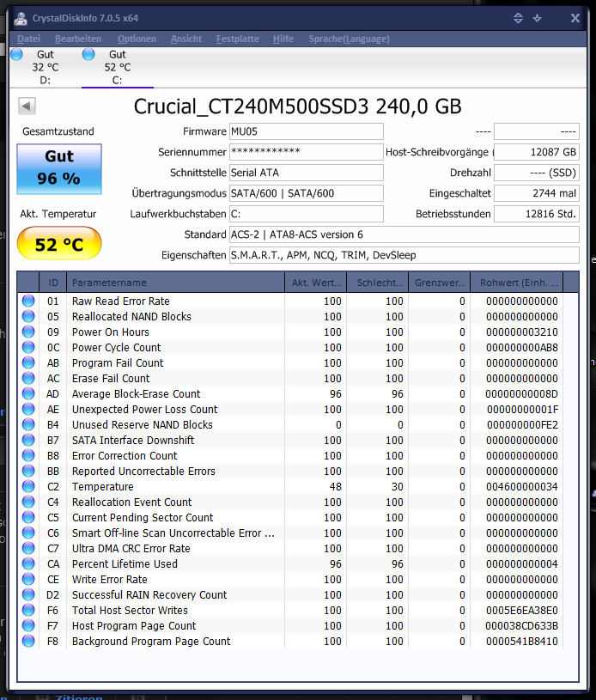The image size is (596, 700).
Task: Click status icon for Power On Hours
Action: 28,332
